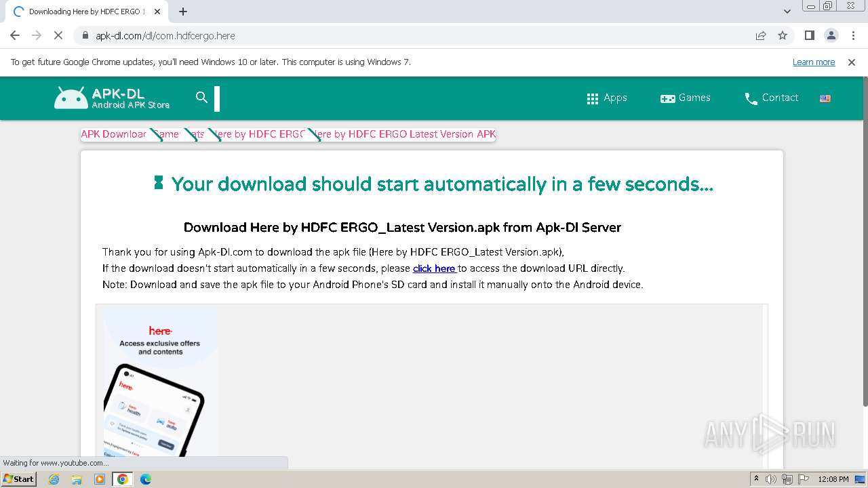Expand the tab search dropdown

tap(787, 12)
